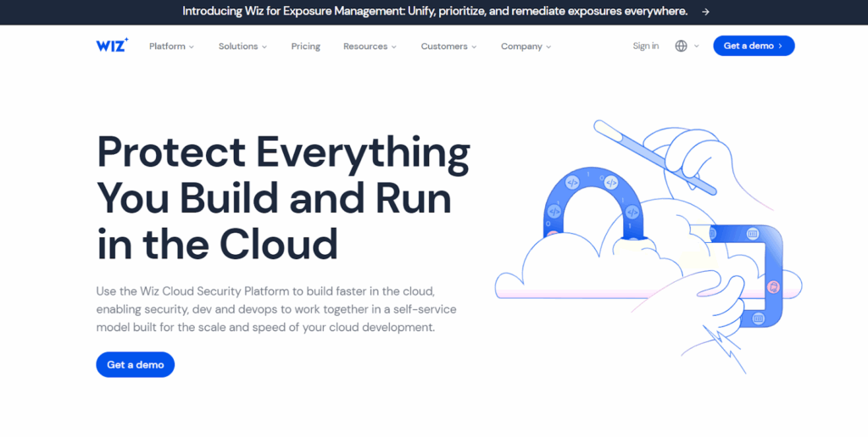Image resolution: width=868 pixels, height=437 pixels.
Task: Click the Sign in link
Action: (645, 46)
